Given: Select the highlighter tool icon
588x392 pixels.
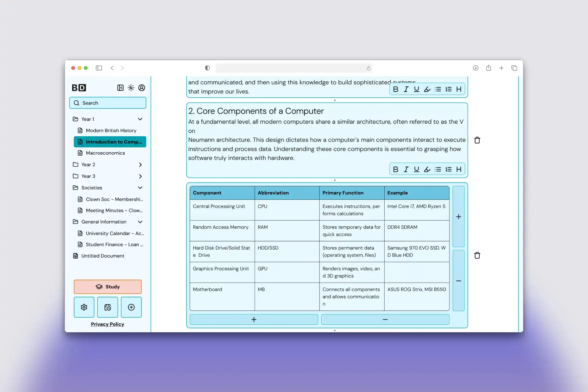Looking at the screenshot, I should pos(427,169).
